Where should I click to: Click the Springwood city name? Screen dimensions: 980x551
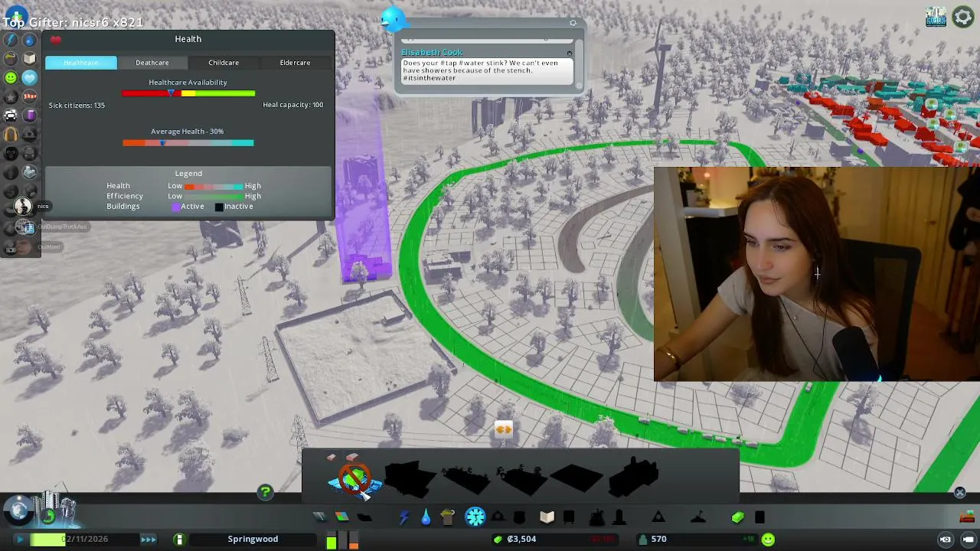253,540
